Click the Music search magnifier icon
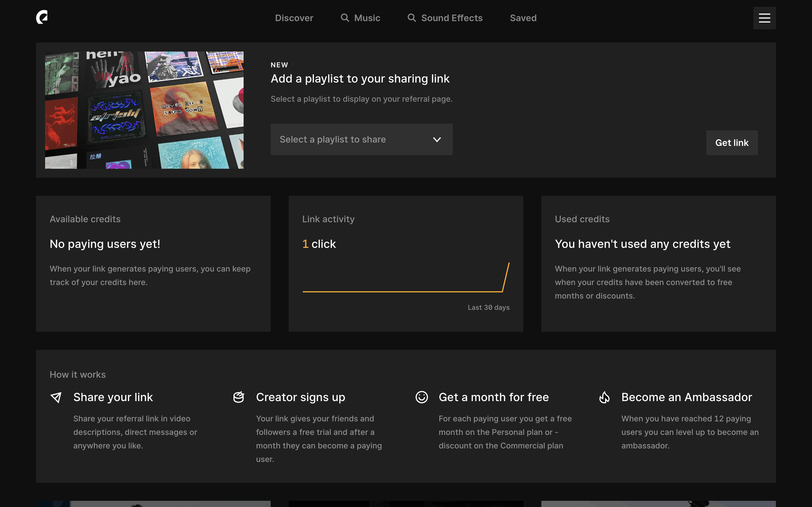Viewport: 812px width, 507px height. click(345, 18)
